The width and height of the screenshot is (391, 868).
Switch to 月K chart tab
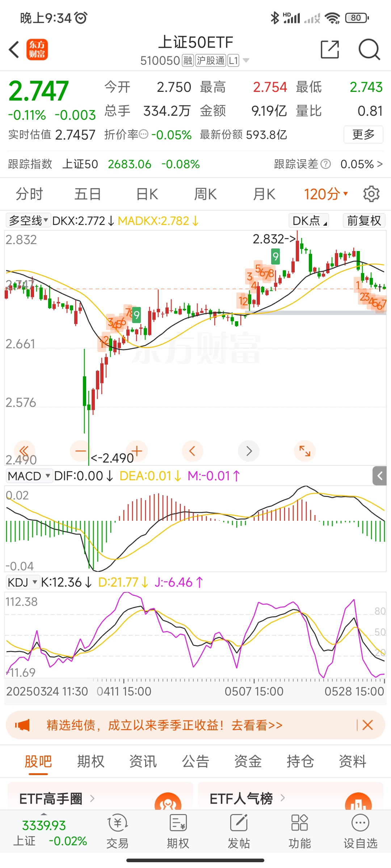point(264,194)
